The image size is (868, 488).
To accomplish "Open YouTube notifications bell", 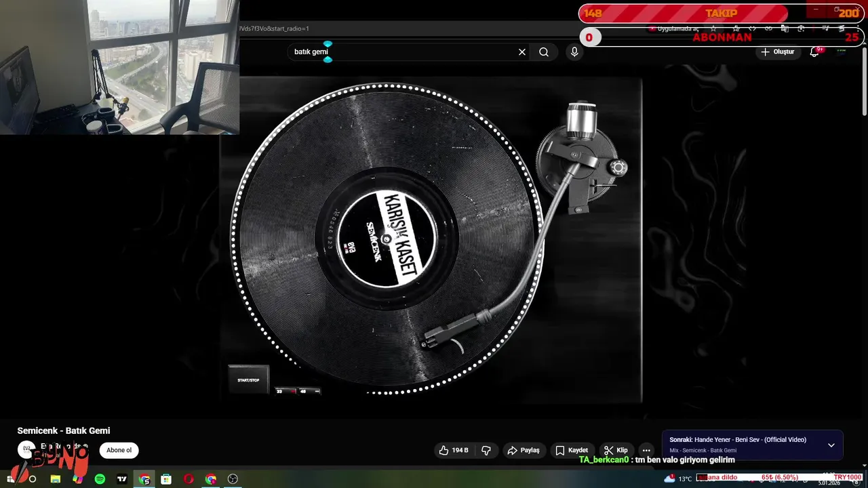I will click(814, 52).
